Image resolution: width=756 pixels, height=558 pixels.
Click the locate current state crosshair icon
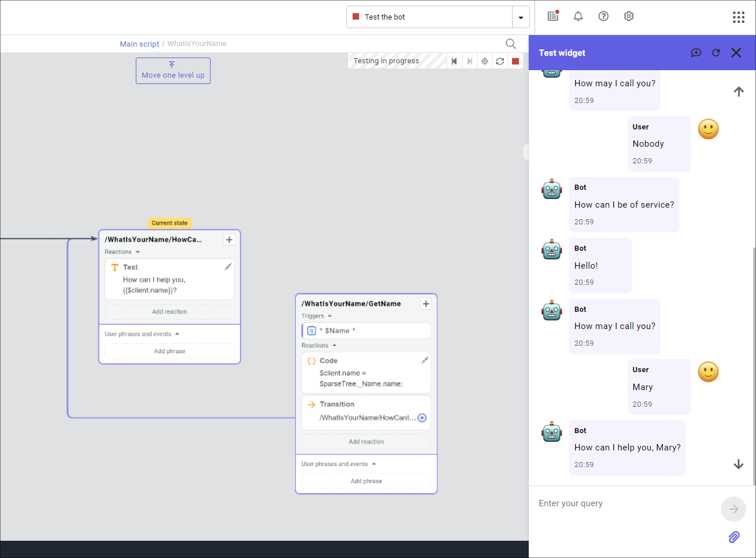[484, 61]
